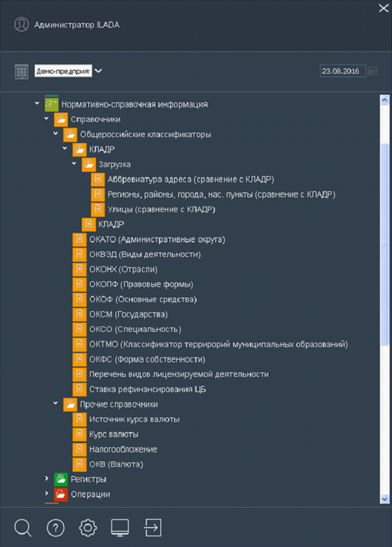
Task: Click the user profile avatar icon
Action: (21, 24)
